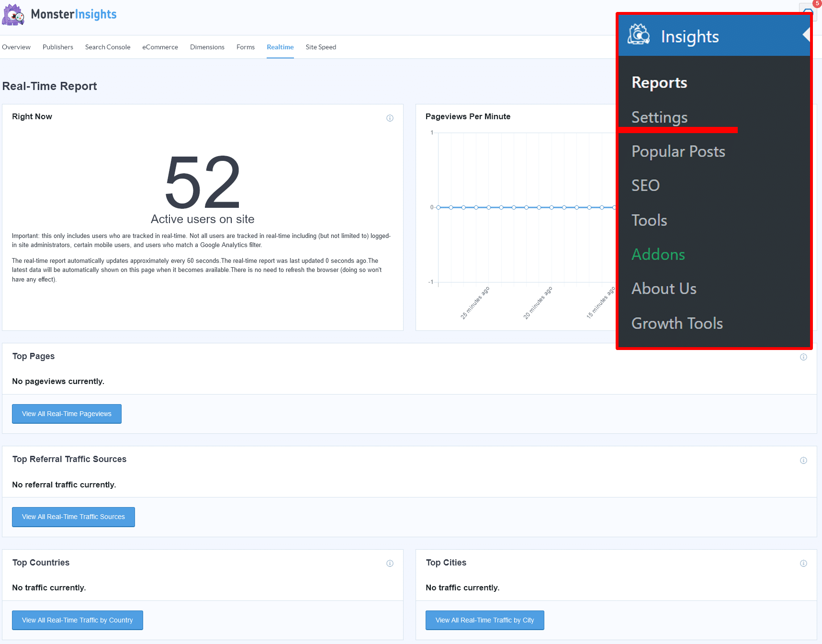Click View All Real-Time Traffic Sources
This screenshot has width=822, height=644.
pyautogui.click(x=73, y=517)
